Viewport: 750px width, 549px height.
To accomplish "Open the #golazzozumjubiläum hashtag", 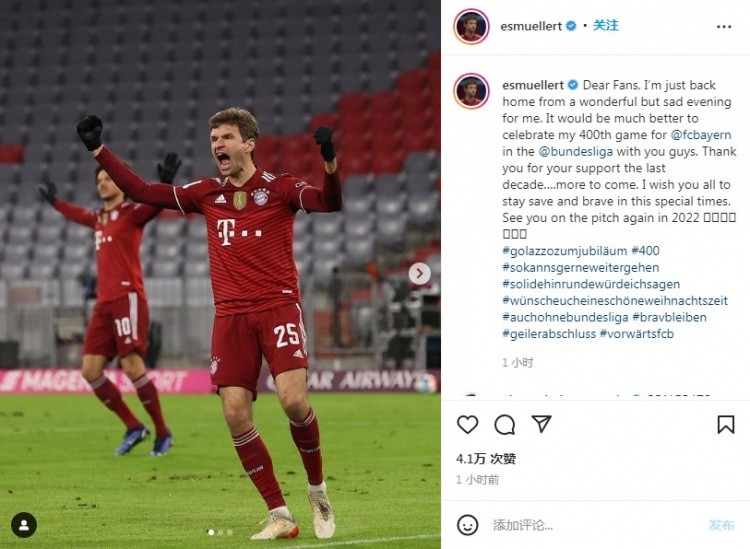I will click(x=564, y=251).
